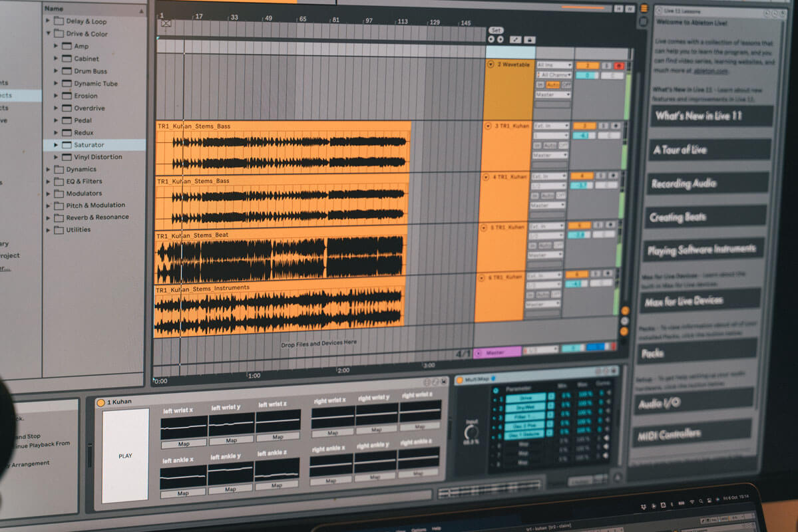Toggle the automation lock icon

[x=530, y=40]
